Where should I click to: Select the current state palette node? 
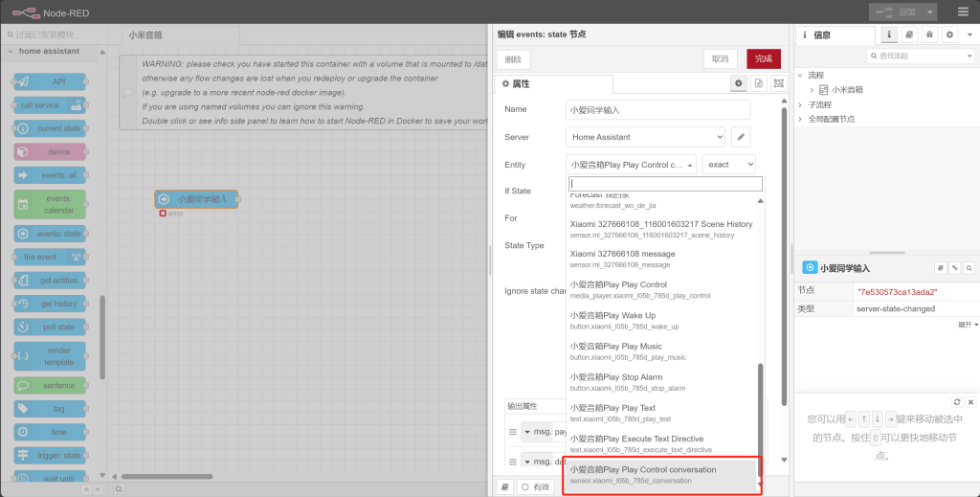50,128
